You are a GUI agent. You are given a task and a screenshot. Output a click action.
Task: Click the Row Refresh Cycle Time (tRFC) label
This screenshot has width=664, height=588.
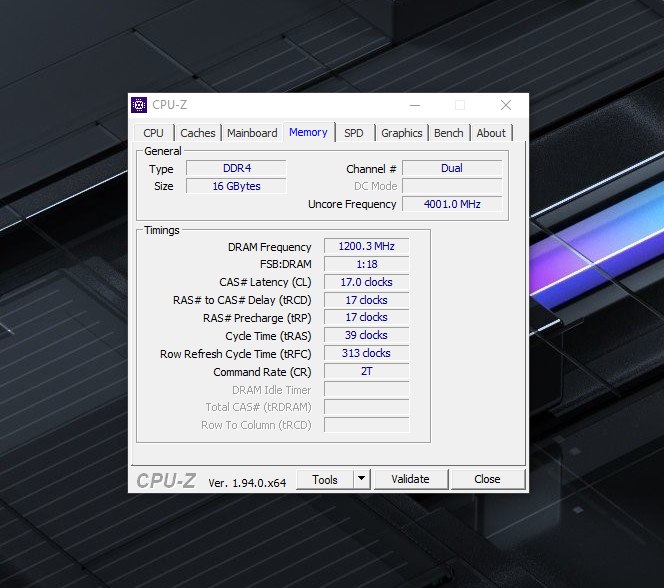click(235, 354)
